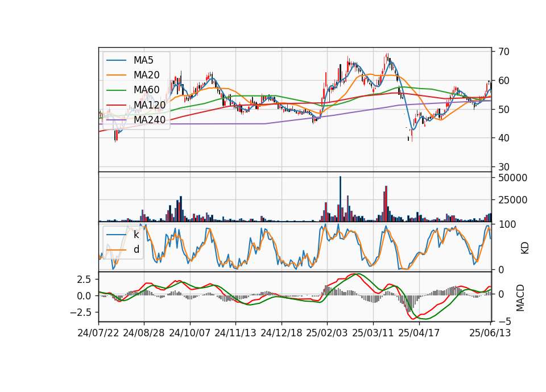Click the 24/07/22 date tick label
The image size is (546, 392).
pyautogui.click(x=98, y=333)
